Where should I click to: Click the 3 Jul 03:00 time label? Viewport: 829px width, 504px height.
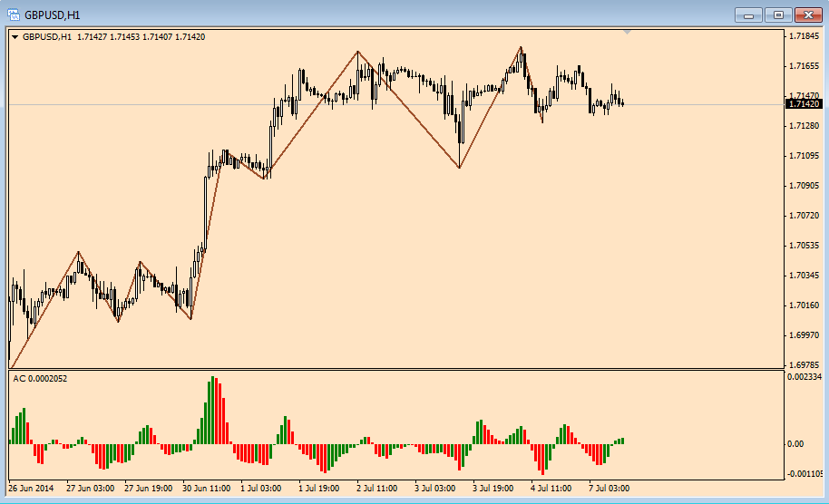[434, 489]
